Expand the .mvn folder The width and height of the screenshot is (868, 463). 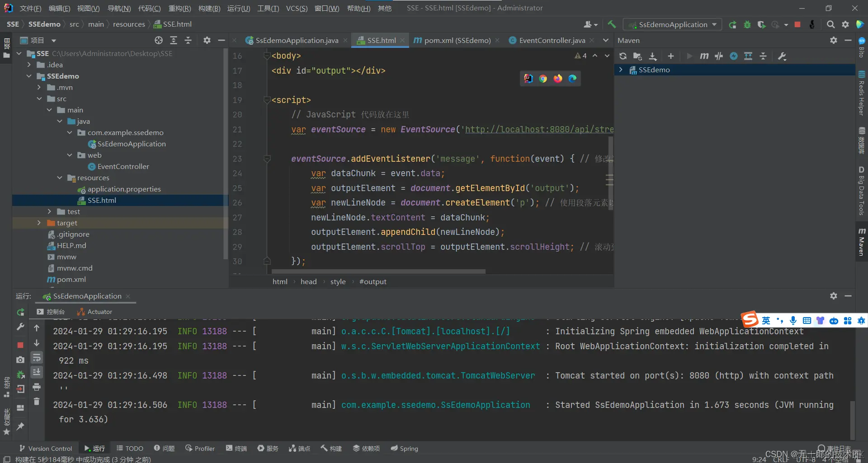pos(39,87)
